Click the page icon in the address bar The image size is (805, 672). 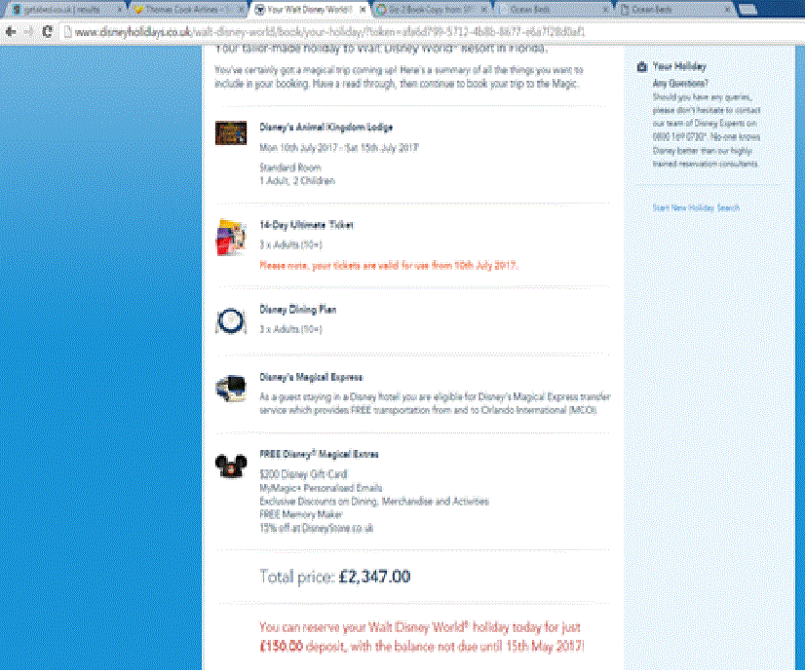(66, 32)
